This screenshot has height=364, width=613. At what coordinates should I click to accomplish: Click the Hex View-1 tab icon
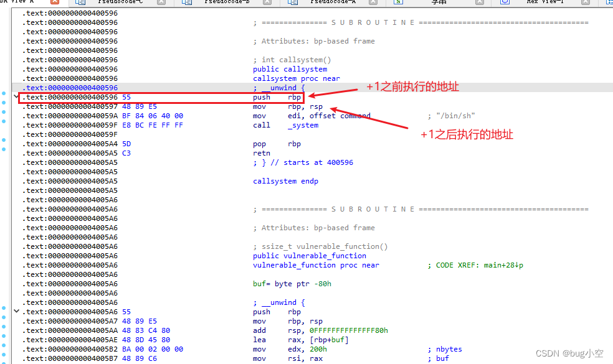tap(505, 2)
